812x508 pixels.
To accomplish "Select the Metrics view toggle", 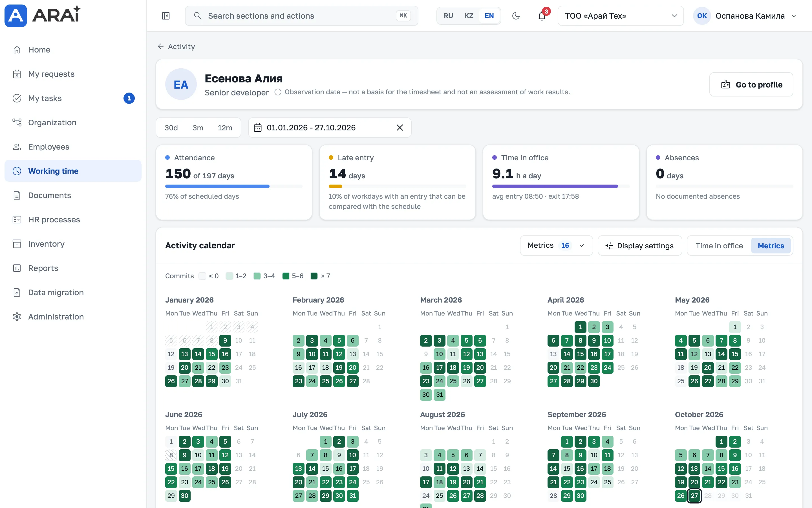I will click(771, 246).
